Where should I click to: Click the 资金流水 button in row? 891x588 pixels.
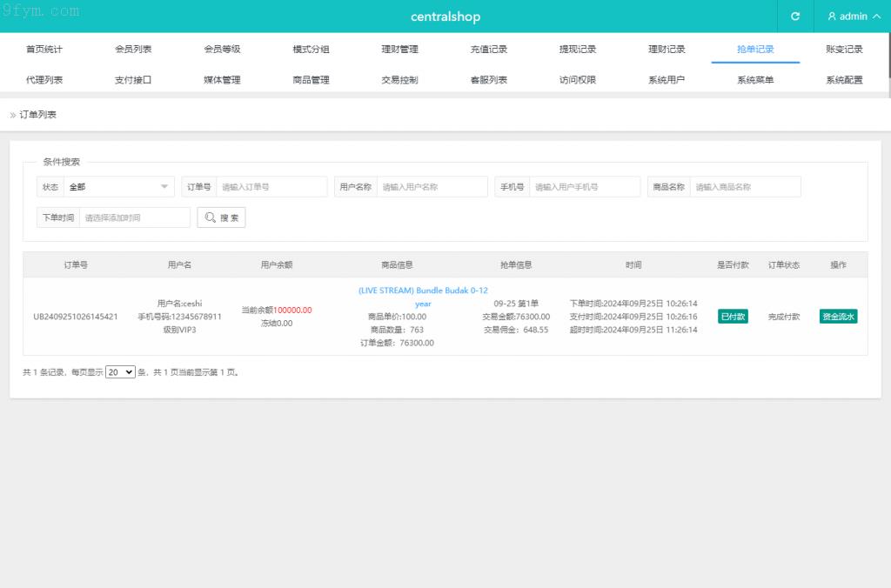838,317
